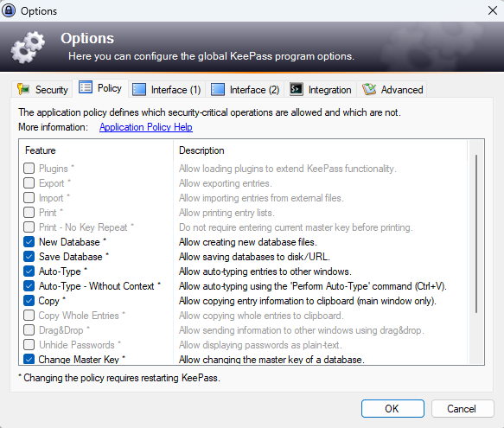Image resolution: width=504 pixels, height=428 pixels.
Task: Click the Cancel button
Action: click(x=463, y=409)
